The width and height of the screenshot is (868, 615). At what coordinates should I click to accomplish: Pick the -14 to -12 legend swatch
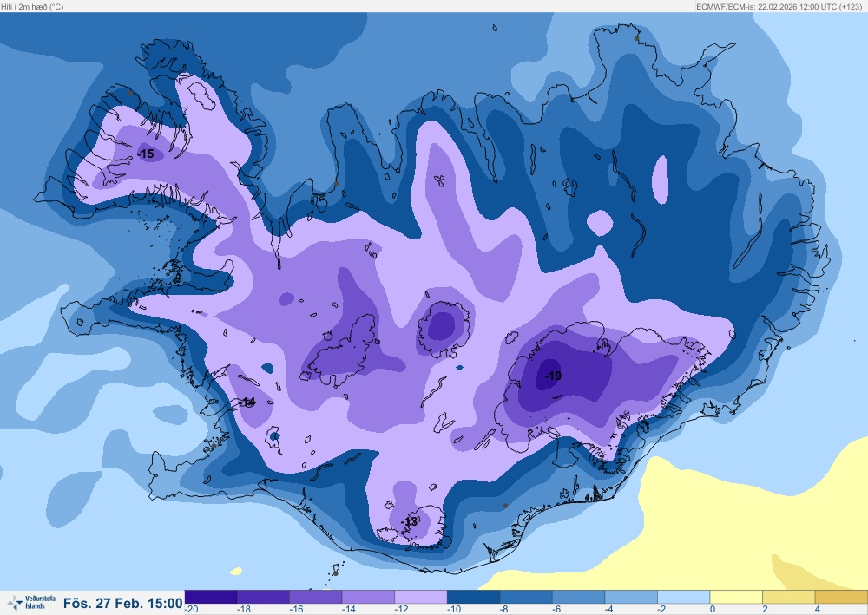pyautogui.click(x=369, y=597)
